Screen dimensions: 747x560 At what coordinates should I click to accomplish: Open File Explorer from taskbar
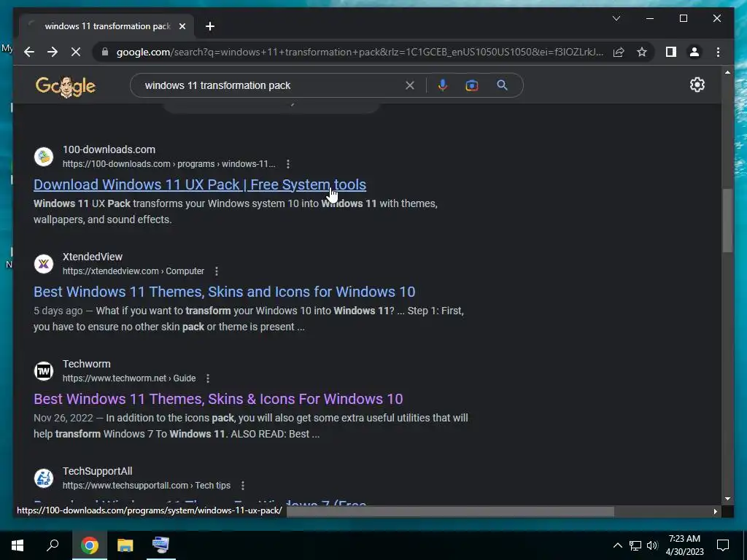(125, 545)
